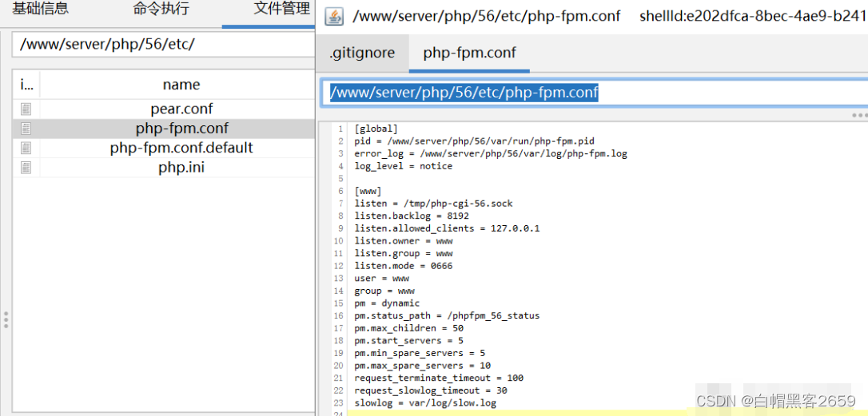Click the Java icon in editor title bar
Screen dimensions: 868x416
[333, 16]
